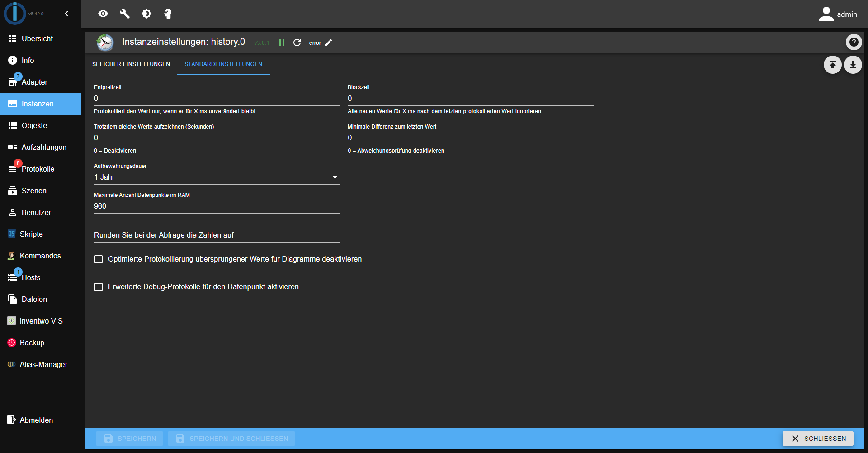Toggle dark mode with brightness icon
868x453 pixels.
click(146, 14)
